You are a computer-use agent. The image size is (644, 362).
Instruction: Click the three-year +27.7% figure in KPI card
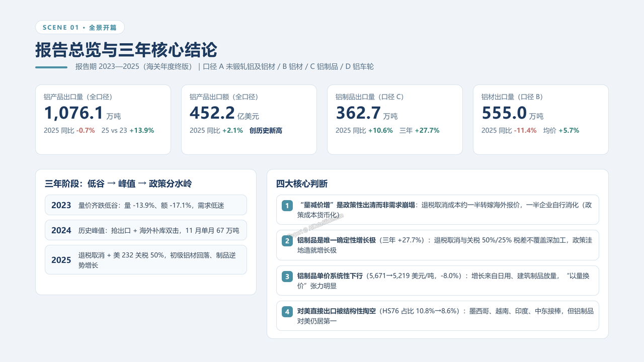click(427, 130)
